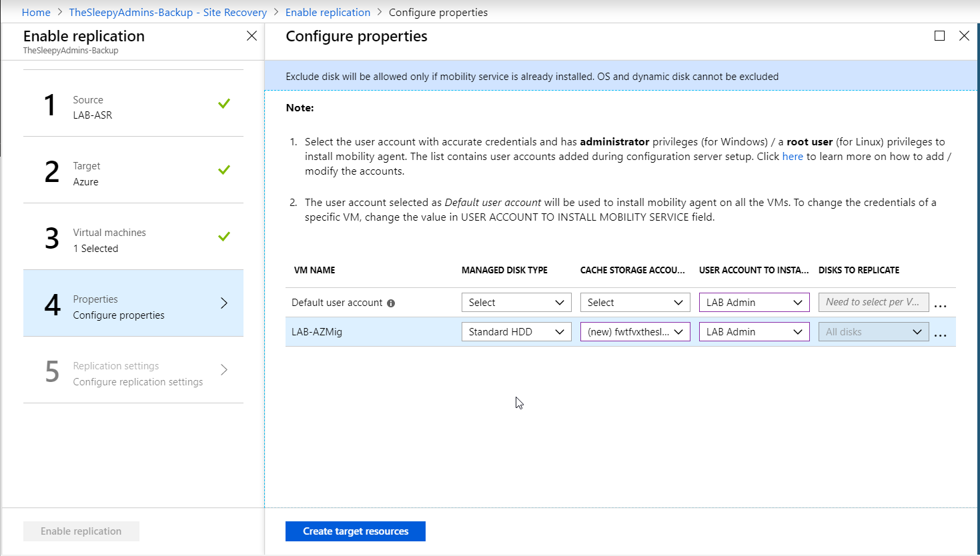This screenshot has height=556, width=980.
Task: Open LAB Admin user account dropdown for LAB-AZMig
Action: [x=754, y=332]
